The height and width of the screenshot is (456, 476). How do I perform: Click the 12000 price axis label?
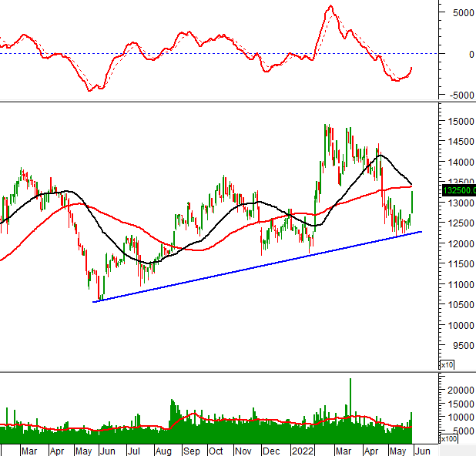tap(458, 244)
